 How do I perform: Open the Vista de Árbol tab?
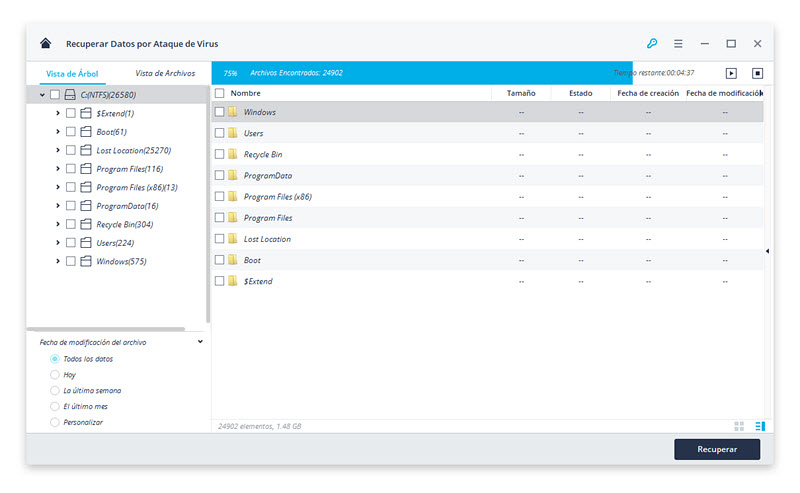[x=72, y=73]
